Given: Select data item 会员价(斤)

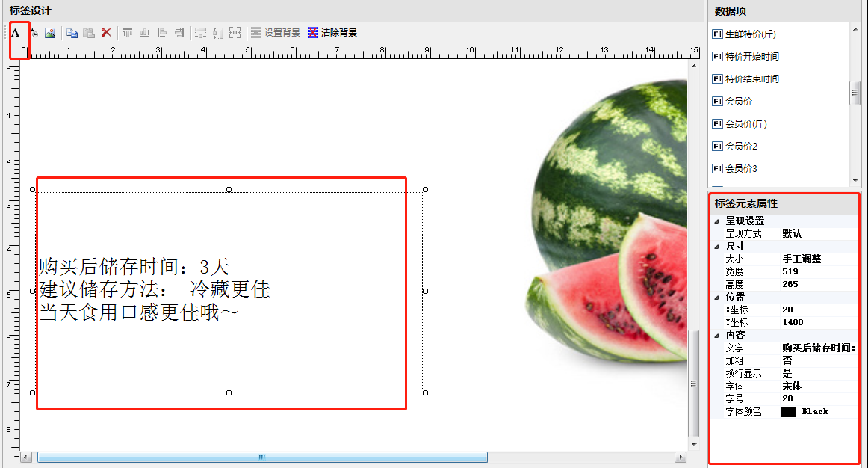Looking at the screenshot, I should coord(745,123).
